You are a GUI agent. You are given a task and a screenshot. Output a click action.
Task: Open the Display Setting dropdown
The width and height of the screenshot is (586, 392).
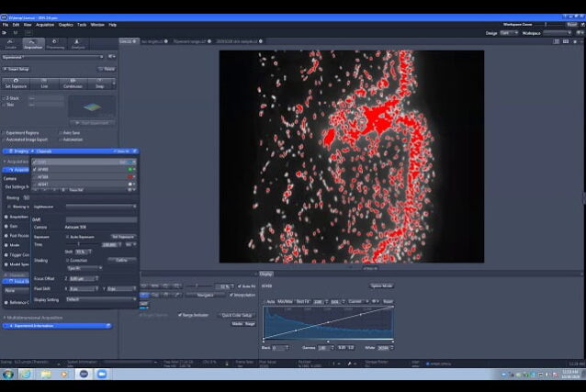[99, 299]
